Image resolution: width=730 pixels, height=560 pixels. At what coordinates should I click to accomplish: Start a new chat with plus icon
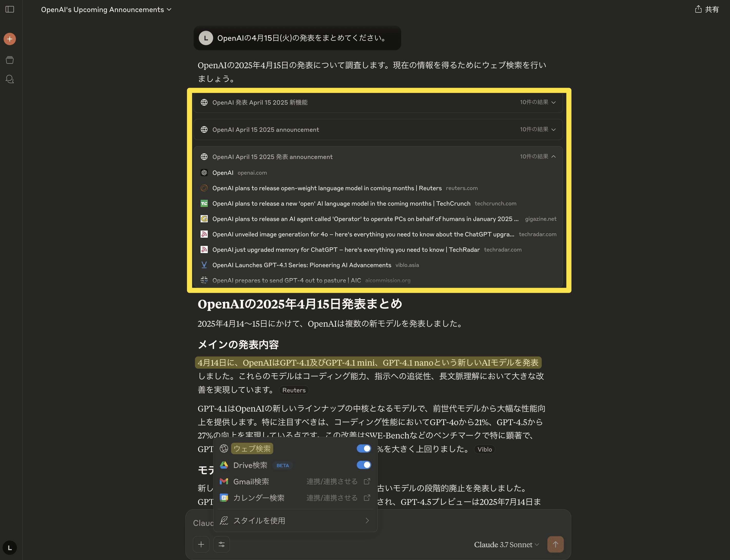click(10, 39)
